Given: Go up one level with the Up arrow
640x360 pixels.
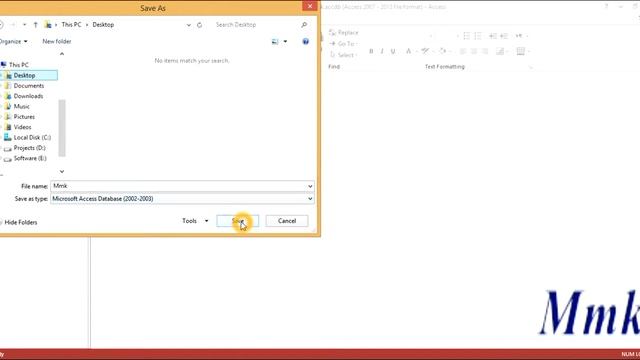Looking at the screenshot, I should click(x=36, y=25).
